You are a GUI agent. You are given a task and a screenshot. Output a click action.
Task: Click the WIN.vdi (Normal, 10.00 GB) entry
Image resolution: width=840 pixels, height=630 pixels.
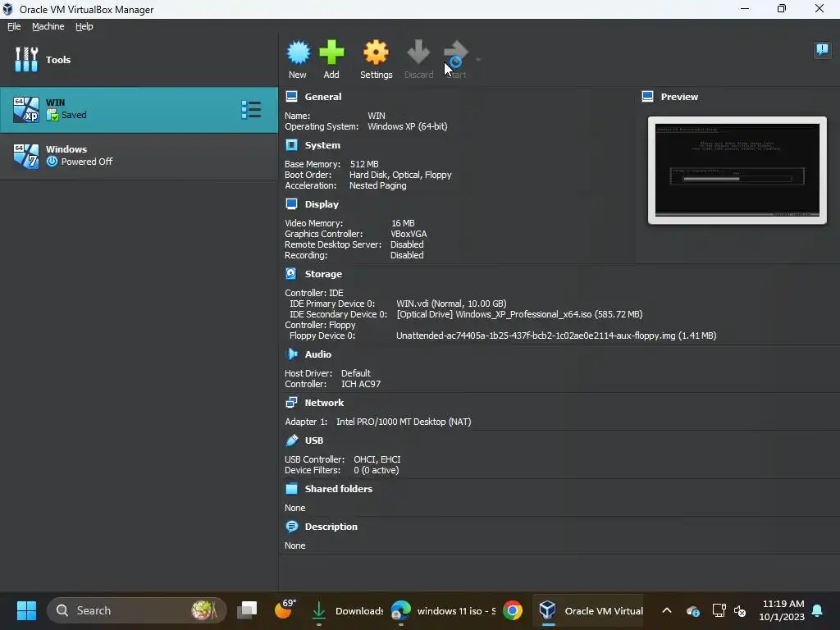(x=451, y=304)
